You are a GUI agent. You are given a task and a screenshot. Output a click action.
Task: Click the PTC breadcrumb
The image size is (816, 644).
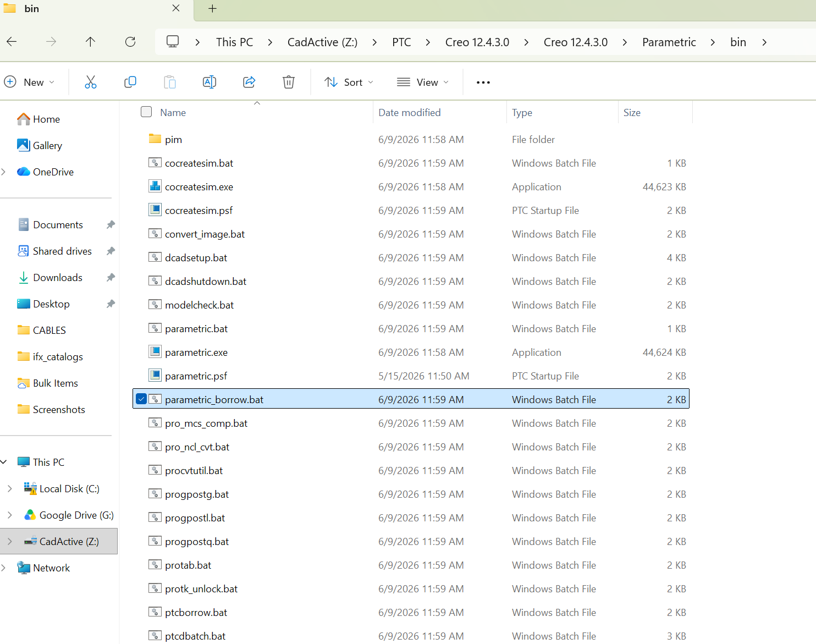click(401, 42)
